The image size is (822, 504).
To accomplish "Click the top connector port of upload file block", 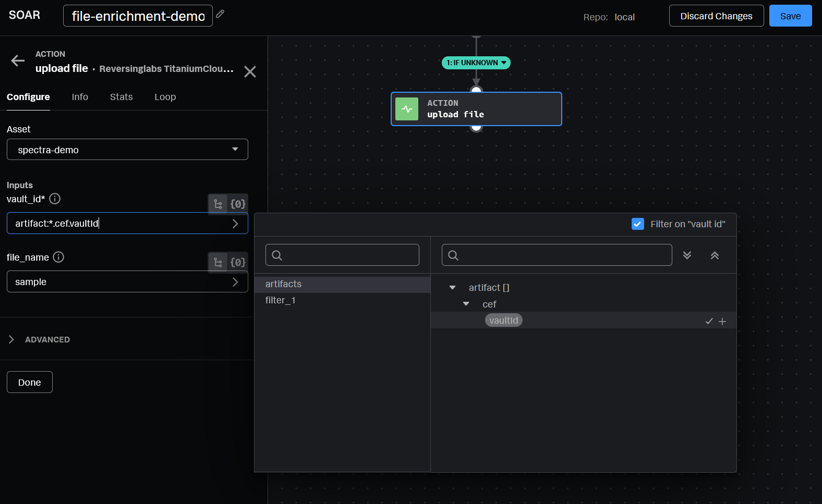I will [x=476, y=90].
